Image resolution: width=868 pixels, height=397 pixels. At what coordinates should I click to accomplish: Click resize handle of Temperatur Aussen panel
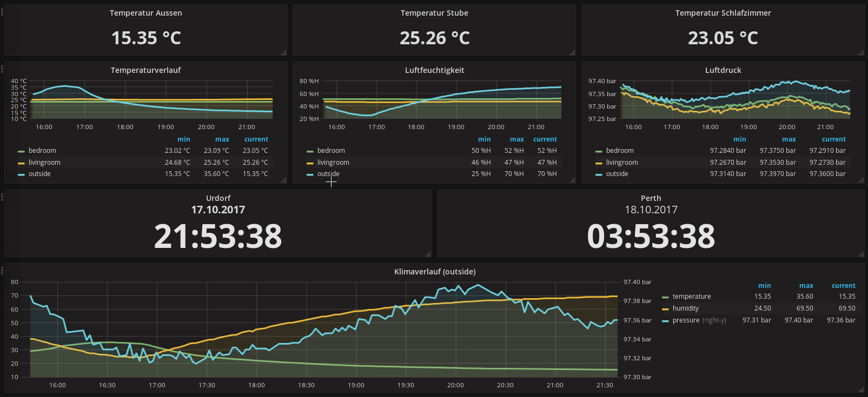[x=284, y=53]
